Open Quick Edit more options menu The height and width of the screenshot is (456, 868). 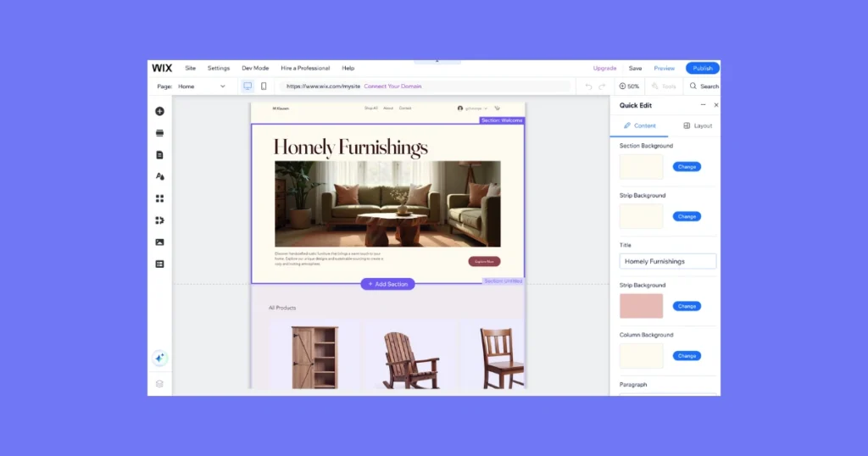(703, 105)
